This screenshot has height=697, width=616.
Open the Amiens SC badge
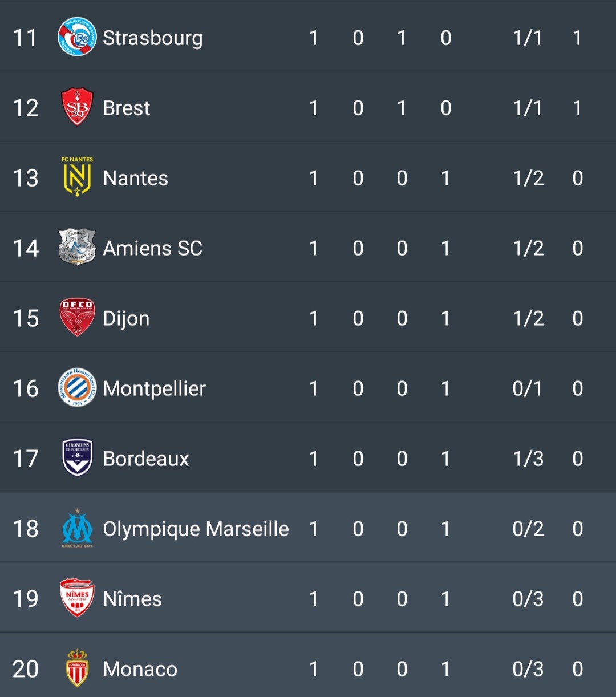77,247
